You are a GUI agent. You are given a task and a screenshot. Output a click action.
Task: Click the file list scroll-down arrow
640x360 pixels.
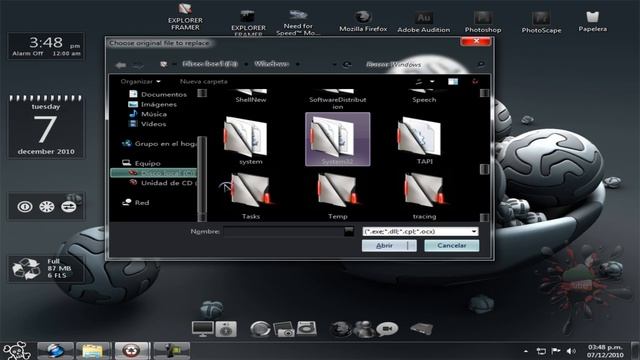tap(484, 218)
